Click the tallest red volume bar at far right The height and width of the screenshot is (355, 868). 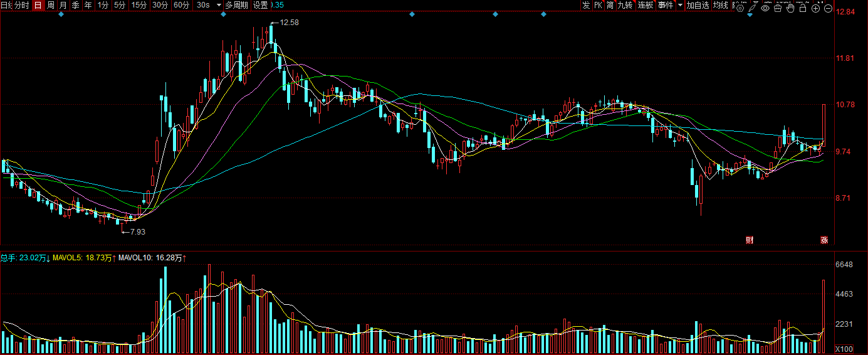click(824, 317)
